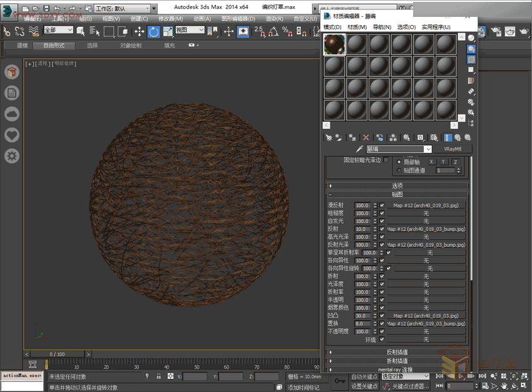Select the 贴图通道 radio button
The image size is (532, 392).
399,170
